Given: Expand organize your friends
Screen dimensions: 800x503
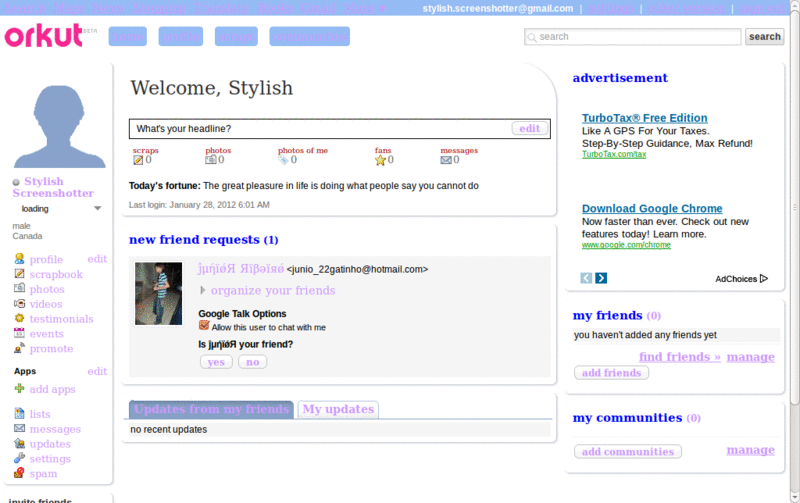Looking at the screenshot, I should (203, 290).
